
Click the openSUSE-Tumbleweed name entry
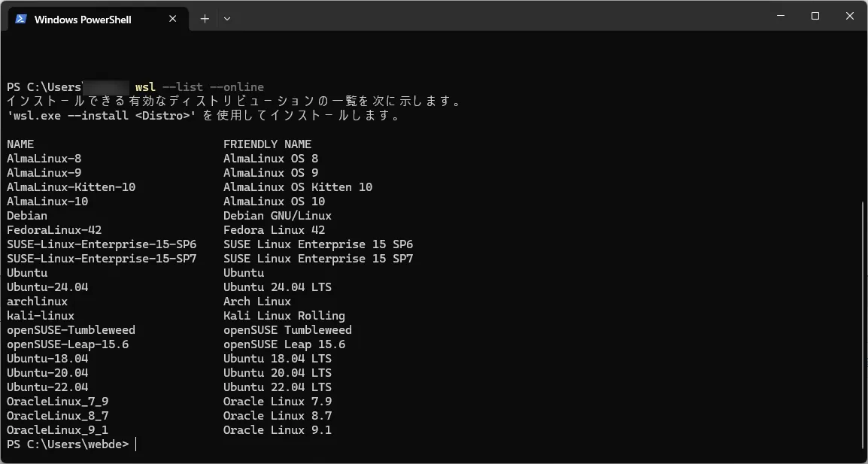(71, 331)
